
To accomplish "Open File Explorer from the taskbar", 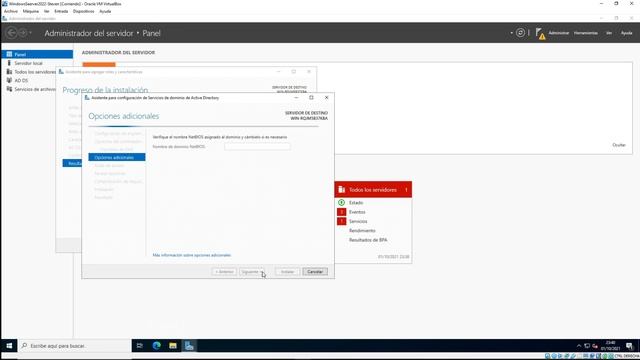I will [x=173, y=346].
